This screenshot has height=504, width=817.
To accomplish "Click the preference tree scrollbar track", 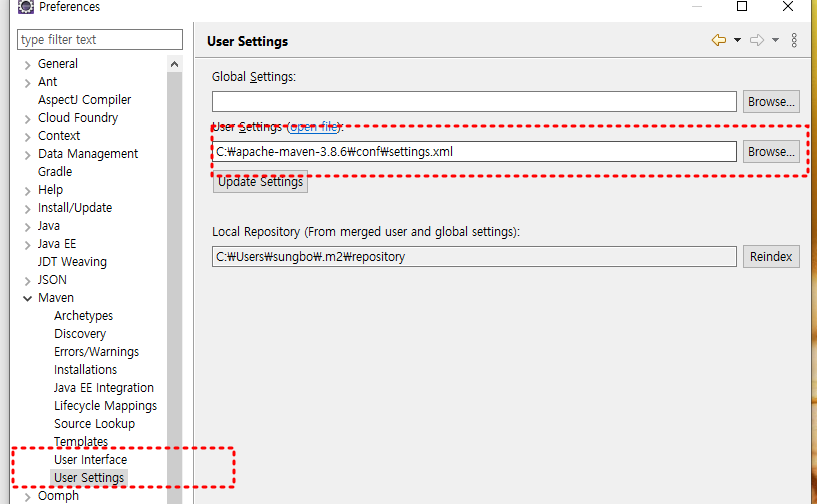I will [175, 287].
